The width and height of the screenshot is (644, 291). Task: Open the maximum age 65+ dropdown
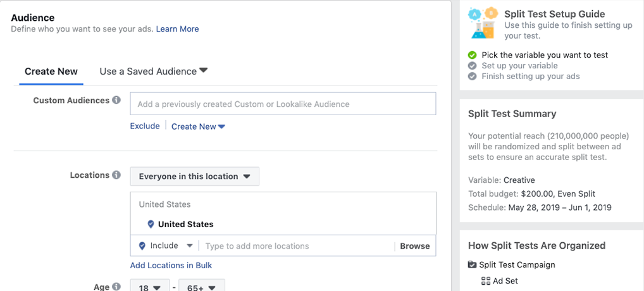pos(202,287)
